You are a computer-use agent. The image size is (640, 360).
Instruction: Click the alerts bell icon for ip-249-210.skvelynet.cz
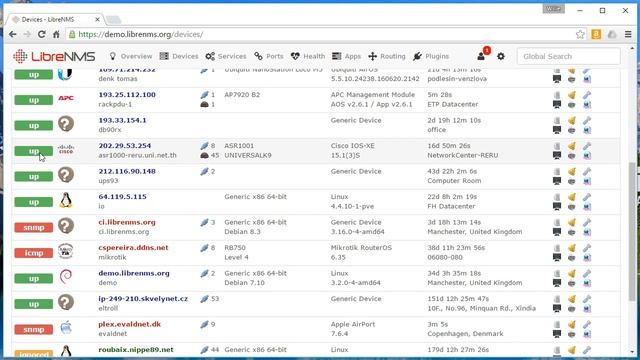pyautogui.click(x=572, y=299)
